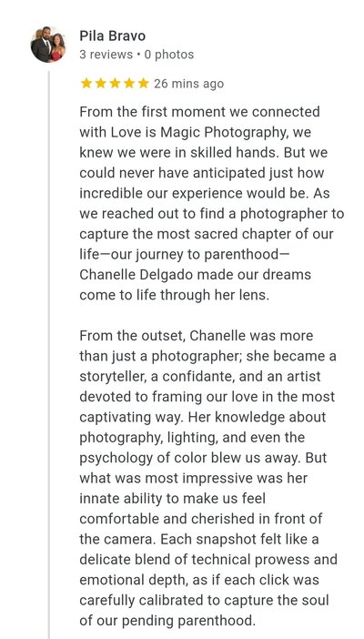Click the third yellow rating star
The height and width of the screenshot is (639, 364).
coord(115,84)
